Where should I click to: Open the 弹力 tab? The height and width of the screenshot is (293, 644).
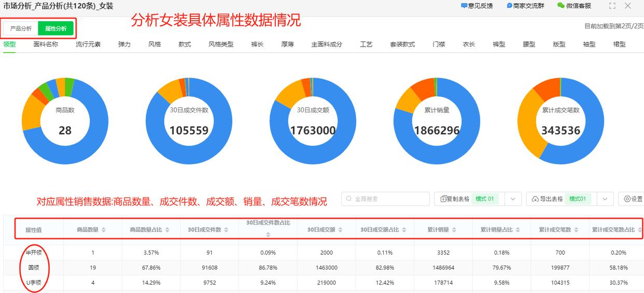pyautogui.click(x=124, y=45)
